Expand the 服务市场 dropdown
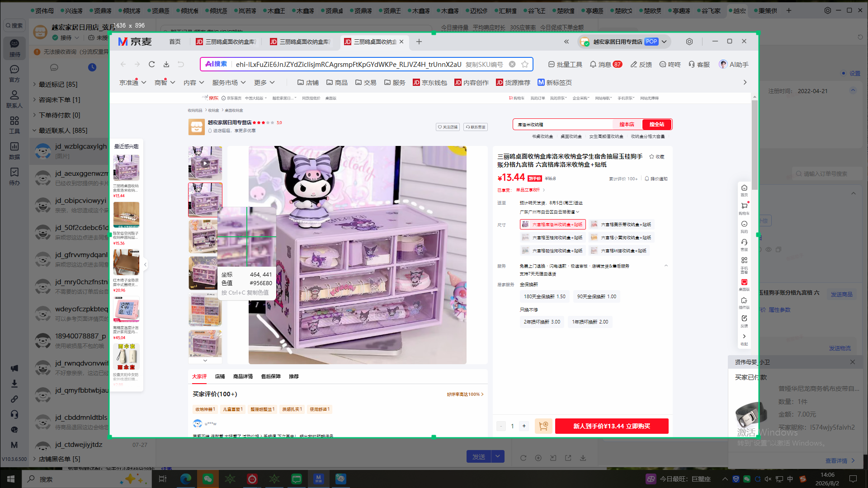 tap(229, 83)
